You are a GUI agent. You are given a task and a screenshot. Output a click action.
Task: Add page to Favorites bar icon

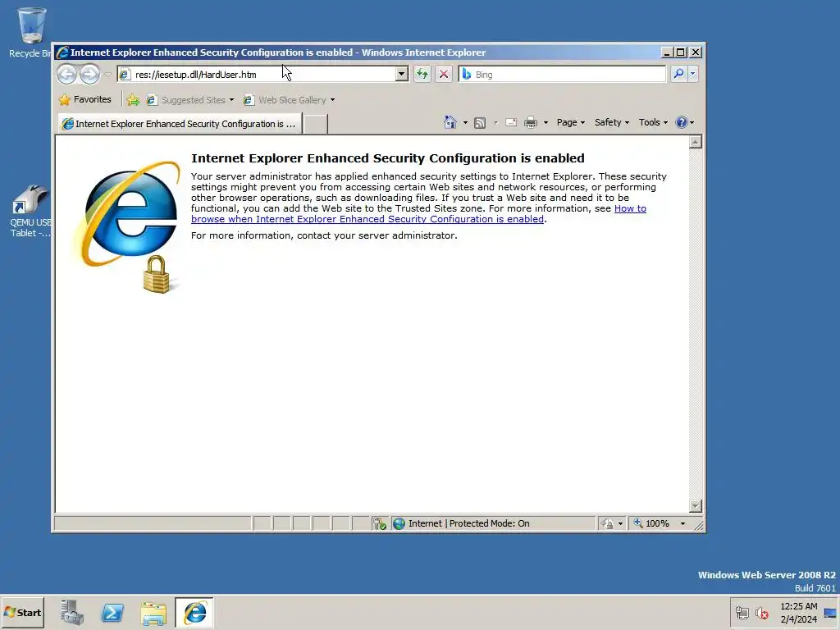[133, 99]
